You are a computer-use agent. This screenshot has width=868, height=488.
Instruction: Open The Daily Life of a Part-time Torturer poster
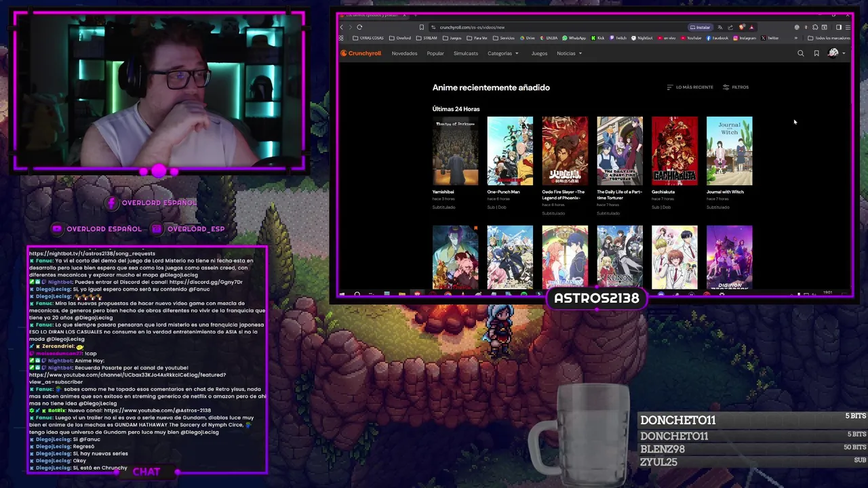620,151
